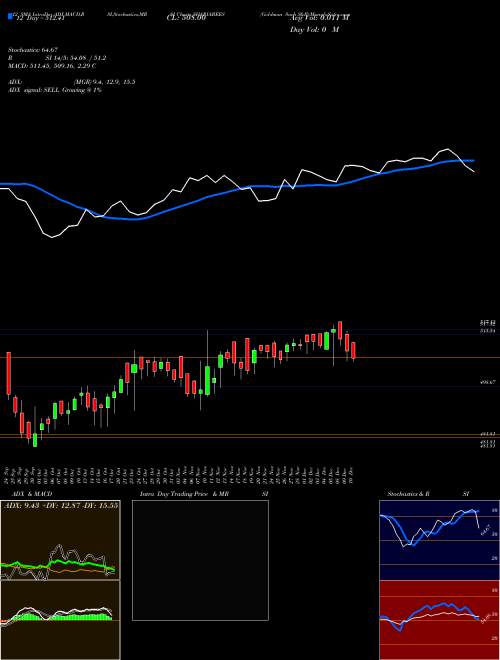Click the lowest green candle near chart bottom
Image resolution: width=500 pixels, height=660 pixels.
click(x=35, y=440)
